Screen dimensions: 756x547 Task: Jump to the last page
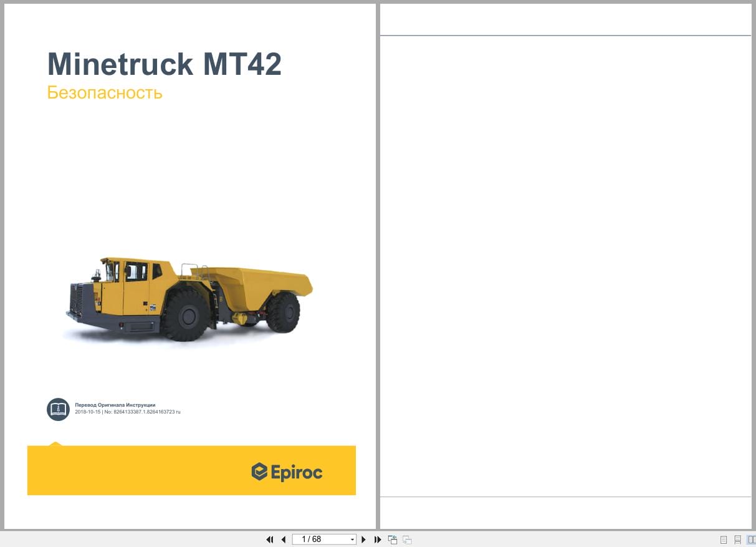[378, 540]
